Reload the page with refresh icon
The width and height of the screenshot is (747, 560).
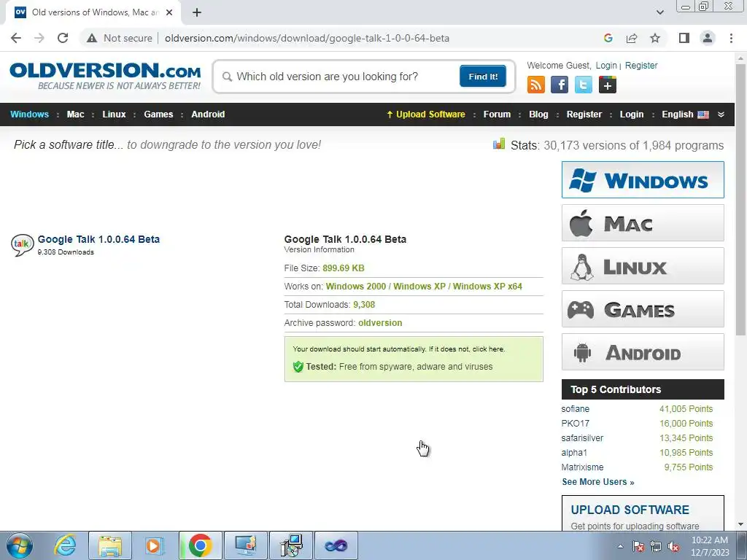tap(63, 38)
